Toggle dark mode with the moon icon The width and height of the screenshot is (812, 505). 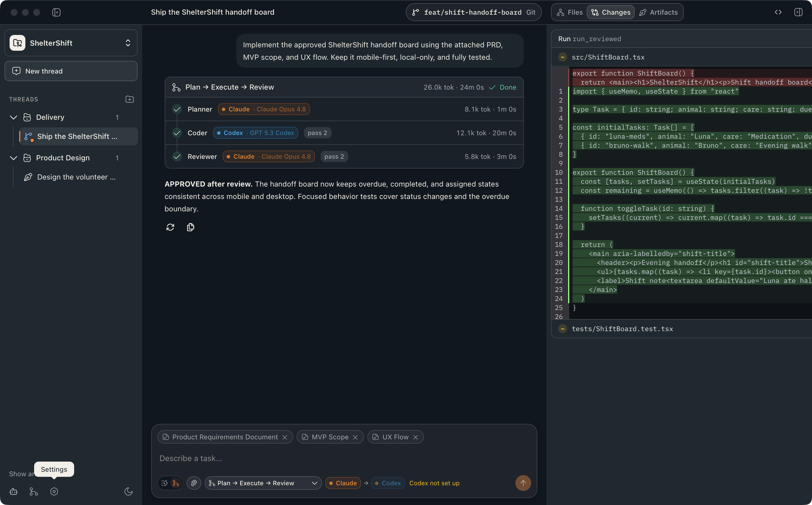pos(129,492)
